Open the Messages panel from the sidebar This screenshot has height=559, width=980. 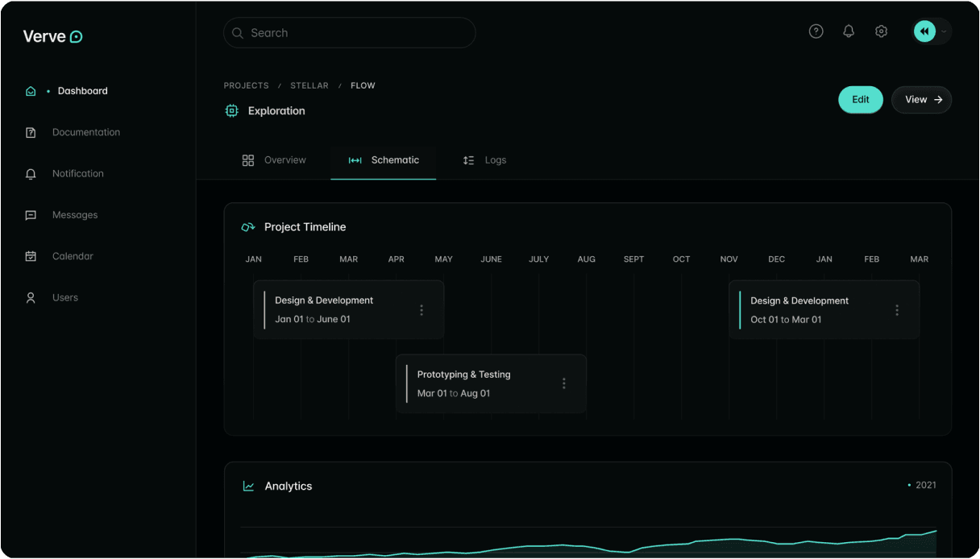(x=31, y=214)
